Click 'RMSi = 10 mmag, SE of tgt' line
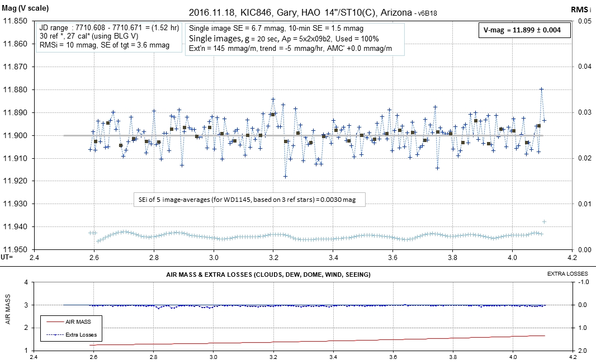Image resolution: width=596 pixels, height=364 pixels. coord(105,45)
